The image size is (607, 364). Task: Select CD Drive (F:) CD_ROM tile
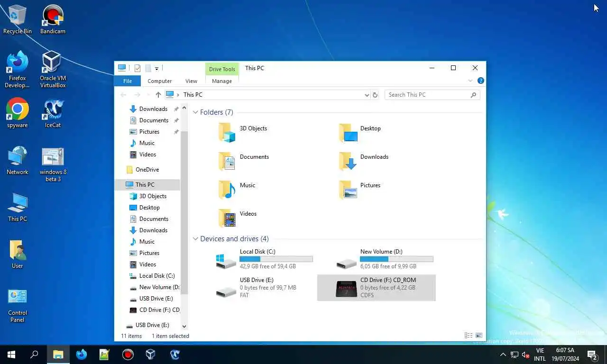[x=376, y=288]
